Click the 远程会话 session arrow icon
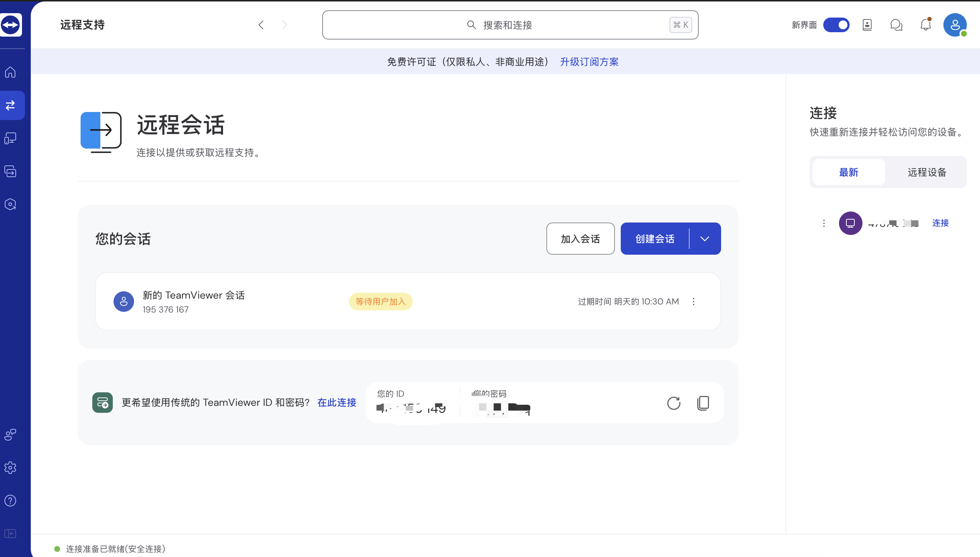The height and width of the screenshot is (557, 980). tap(101, 132)
